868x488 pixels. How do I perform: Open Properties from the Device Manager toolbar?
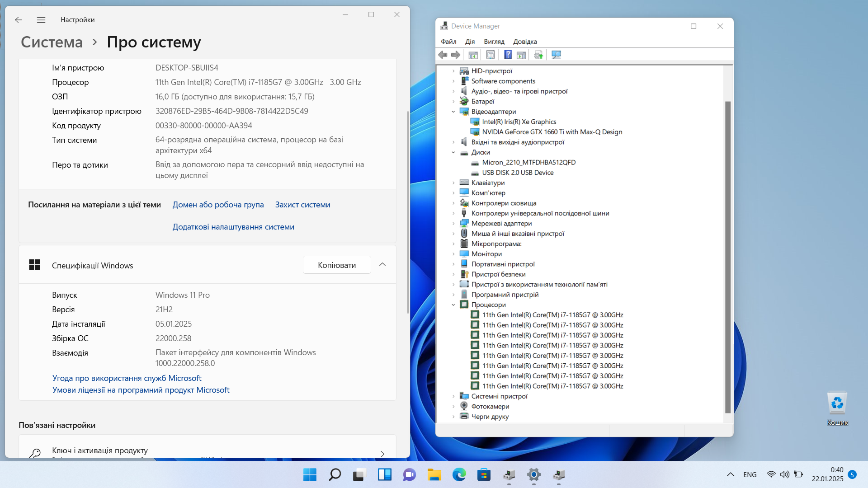490,55
